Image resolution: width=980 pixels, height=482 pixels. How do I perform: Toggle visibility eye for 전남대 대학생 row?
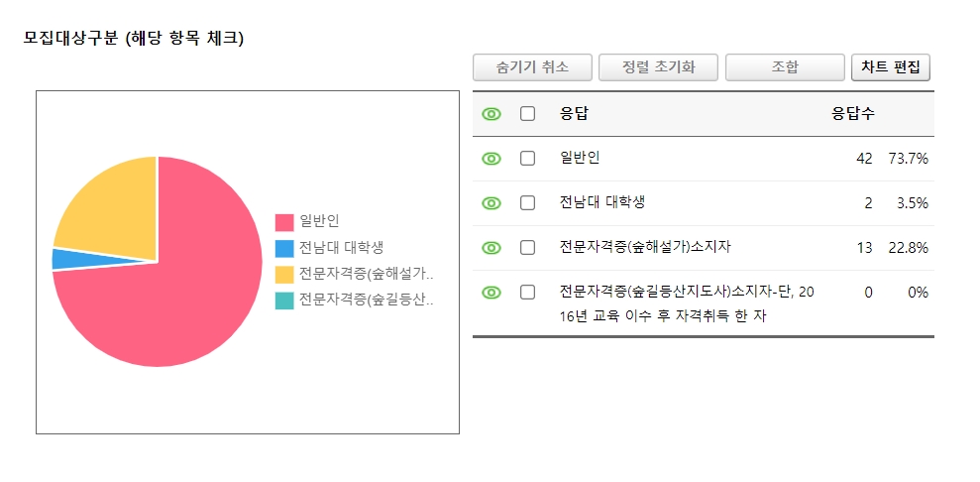coord(491,203)
